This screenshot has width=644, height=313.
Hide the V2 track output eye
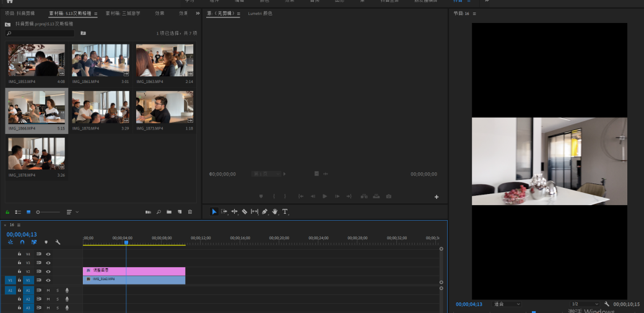[48, 271]
